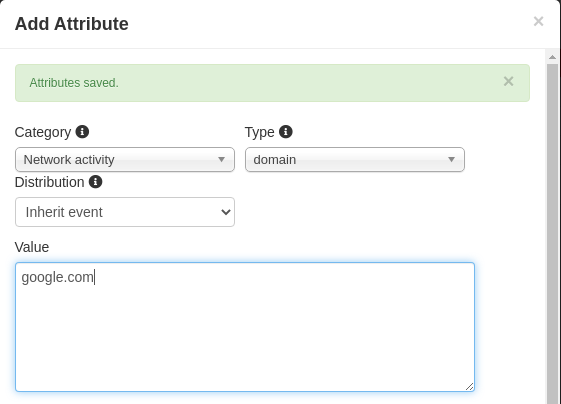The height and width of the screenshot is (404, 561).
Task: Click the Type label text
Action: tap(260, 132)
